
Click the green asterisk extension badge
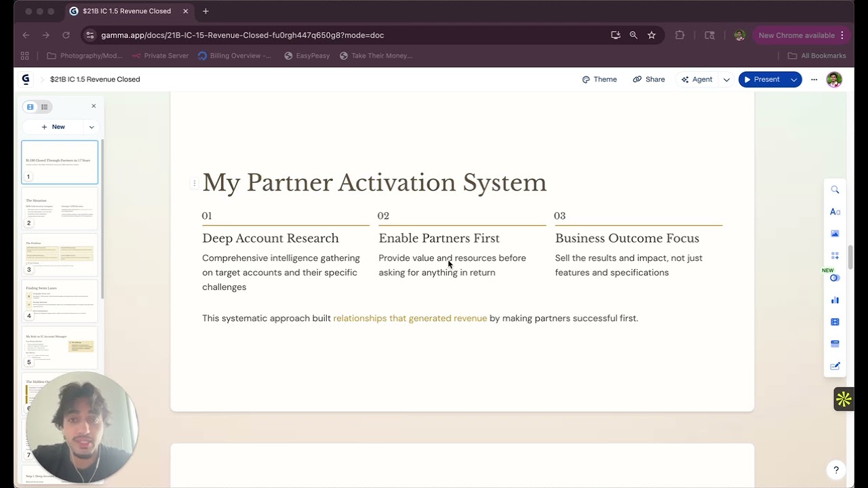coord(844,399)
